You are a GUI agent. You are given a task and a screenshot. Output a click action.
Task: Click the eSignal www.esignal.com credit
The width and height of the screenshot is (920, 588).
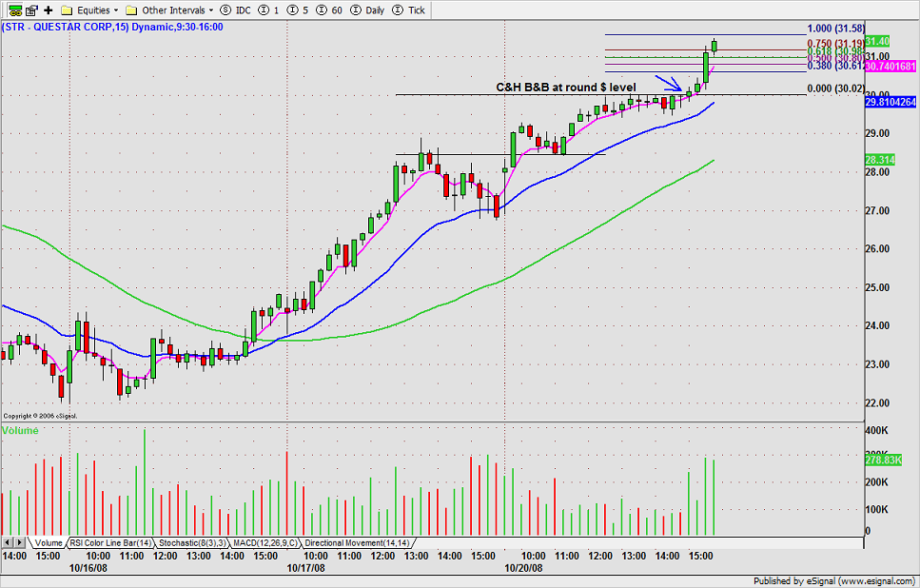835,581
